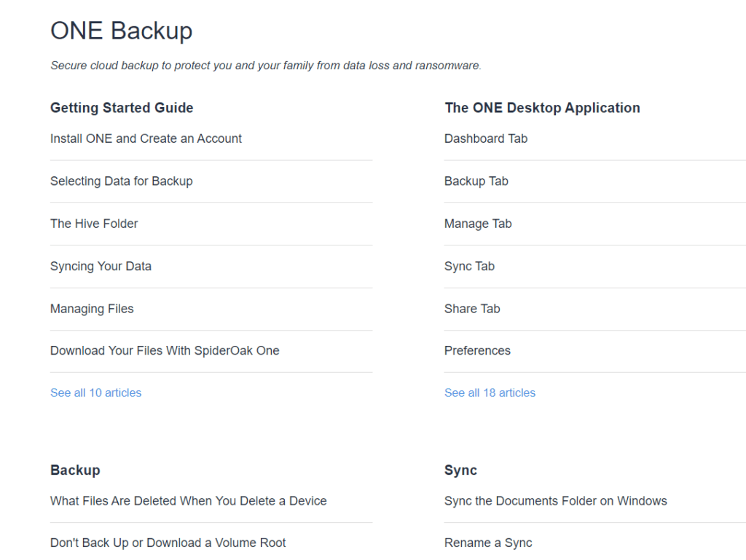Open the Backup Tab article
746x560 pixels.
(476, 181)
